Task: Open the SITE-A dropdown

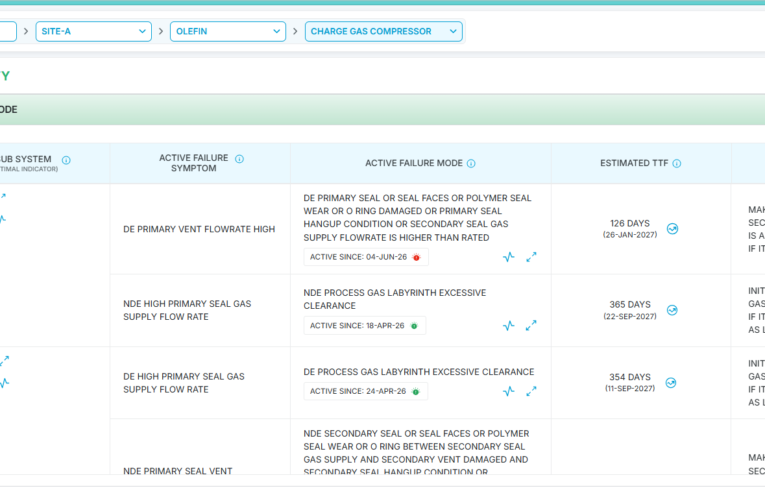Action: [x=93, y=31]
